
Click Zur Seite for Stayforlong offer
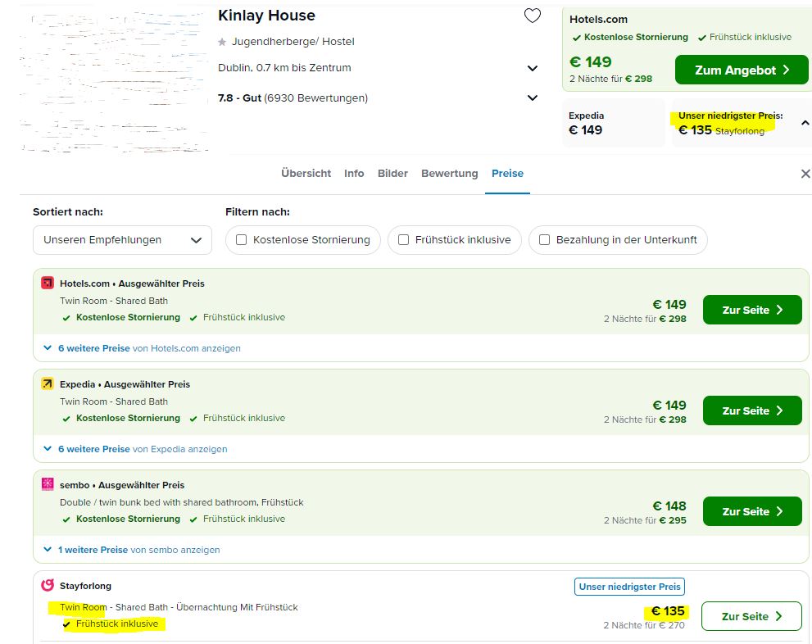[751, 616]
